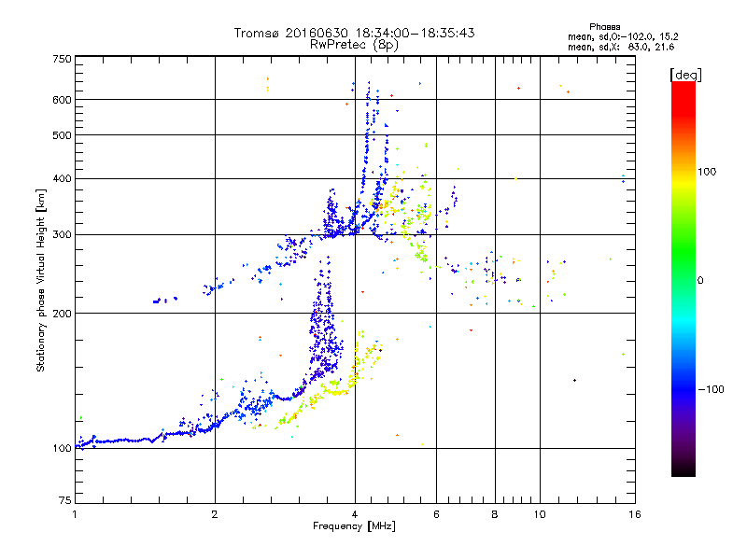The height and width of the screenshot is (560, 747).
Task: Click the x-axis tick label '1'
Action: (75, 514)
